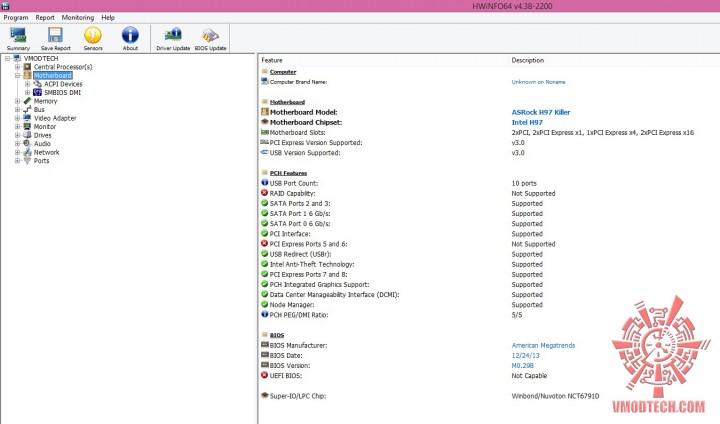The width and height of the screenshot is (720, 424).
Task: Click the red X beside RAID Capability
Action: pos(264,193)
